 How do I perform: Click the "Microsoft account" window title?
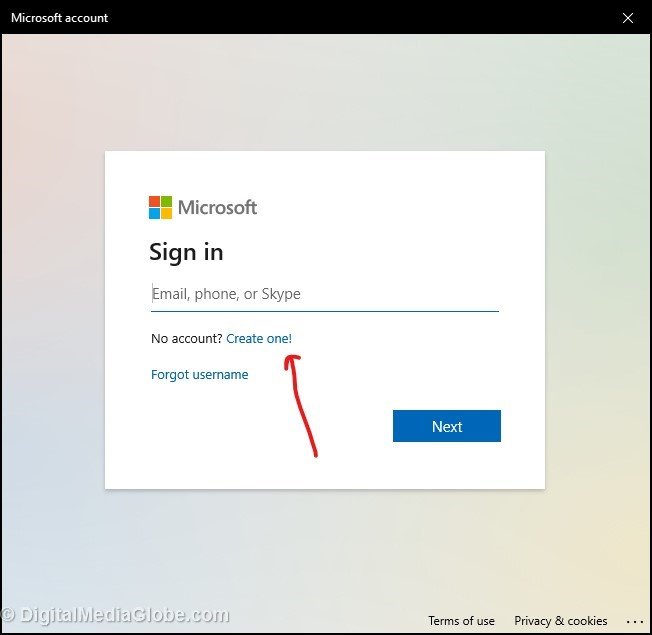pyautogui.click(x=59, y=18)
